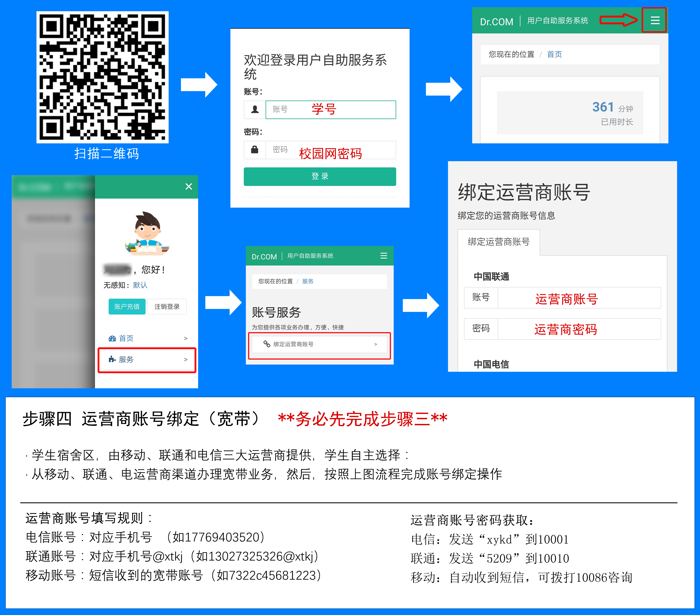Click the lock icon beside password field

coord(255,150)
